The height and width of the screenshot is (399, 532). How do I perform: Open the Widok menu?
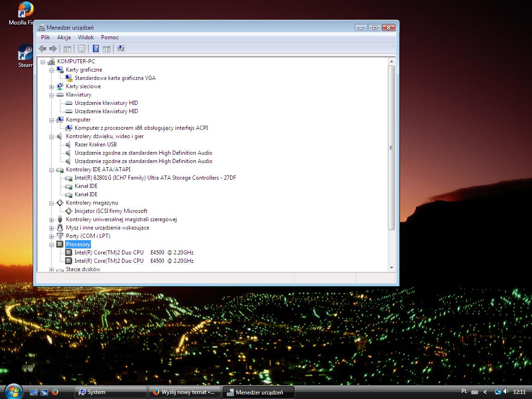(86, 37)
